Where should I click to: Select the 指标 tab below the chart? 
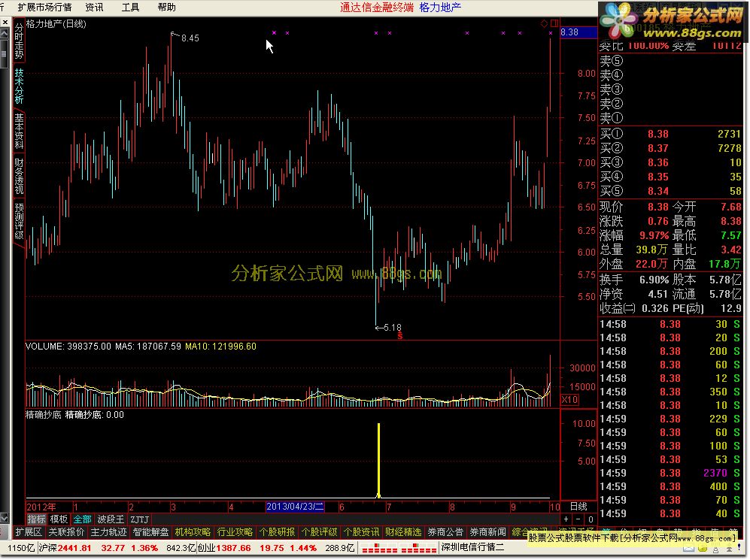(x=36, y=519)
